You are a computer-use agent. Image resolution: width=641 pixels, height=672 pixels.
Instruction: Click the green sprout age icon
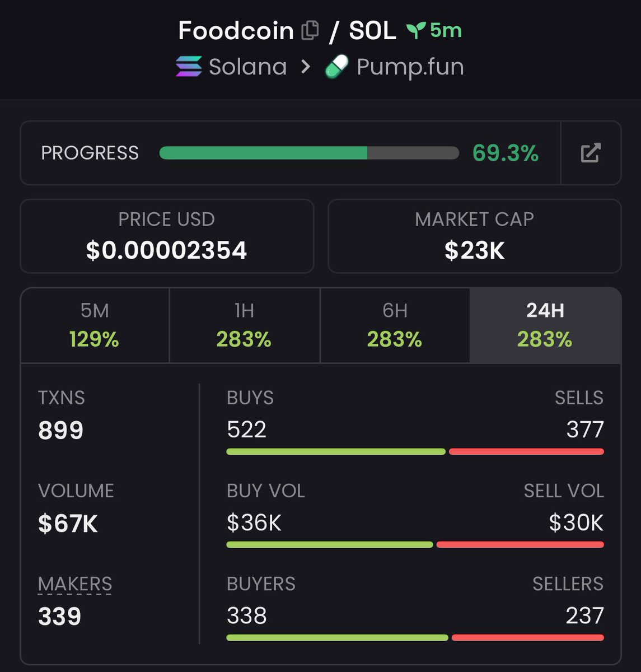click(x=417, y=30)
